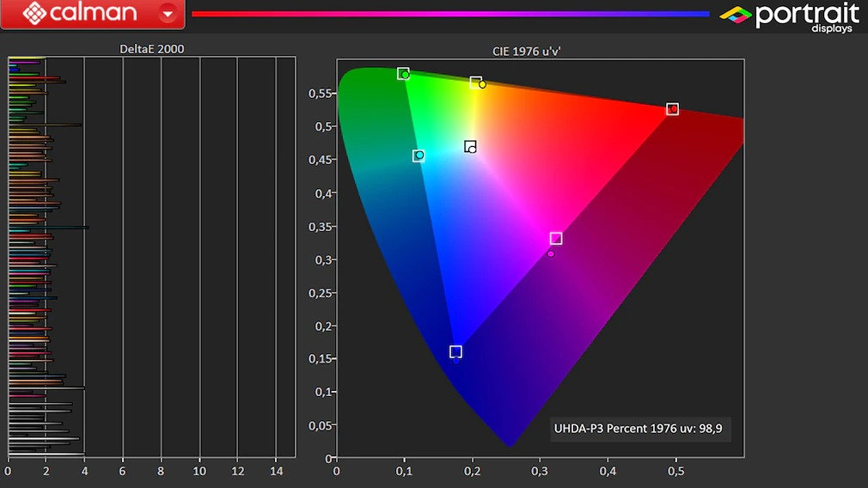Screen dimensions: 868x488
Task: Click the red primary target square
Action: 673,109
